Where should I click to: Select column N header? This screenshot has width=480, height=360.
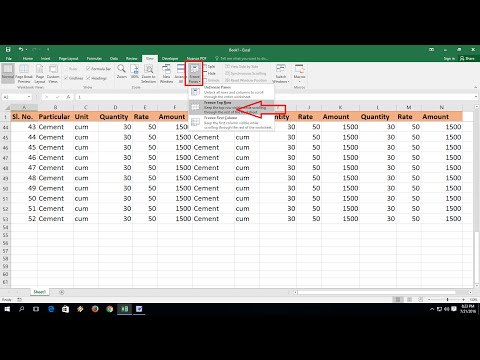click(442, 107)
